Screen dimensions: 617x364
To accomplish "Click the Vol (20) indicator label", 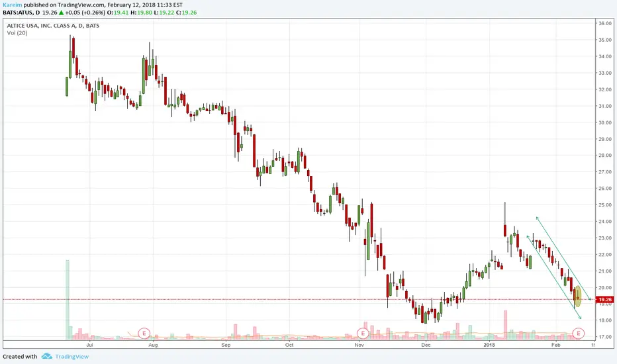I will (17, 33).
